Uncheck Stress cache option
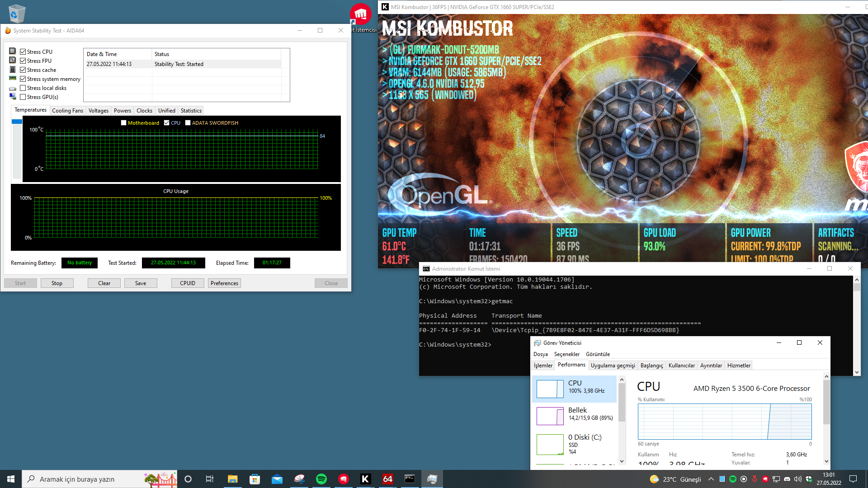Screen dimensions: 868x488 [x=23, y=70]
